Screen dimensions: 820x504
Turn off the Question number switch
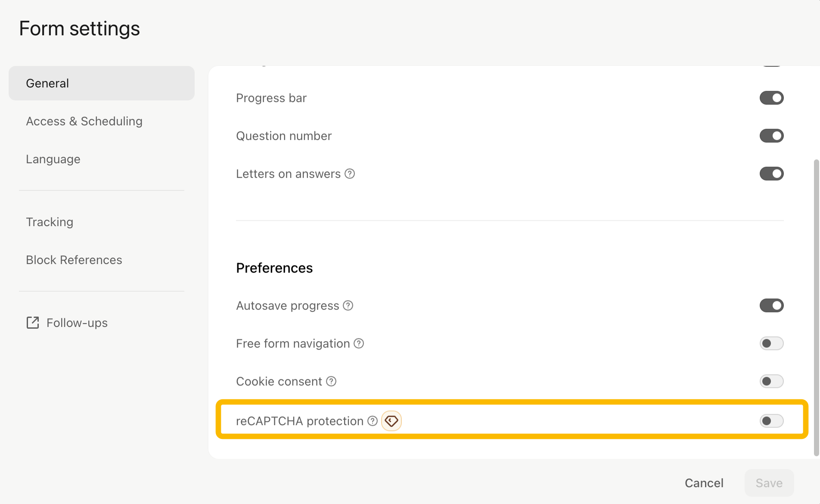(x=771, y=136)
